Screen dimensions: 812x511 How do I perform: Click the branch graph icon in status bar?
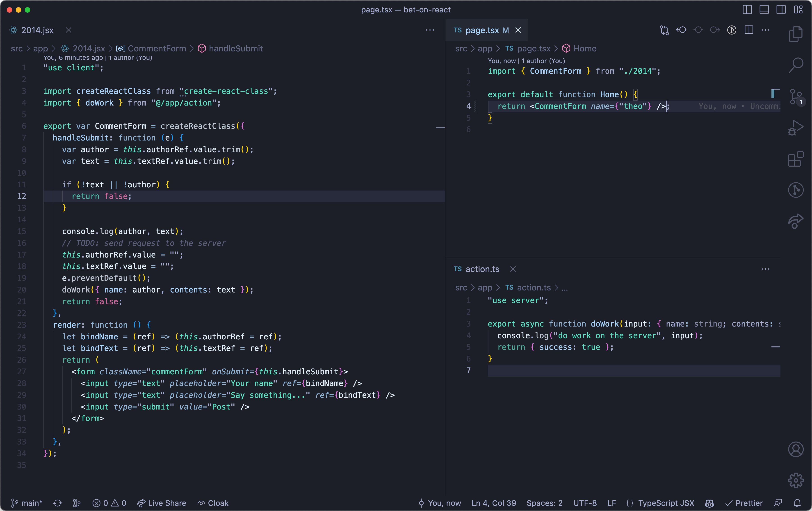(x=77, y=503)
